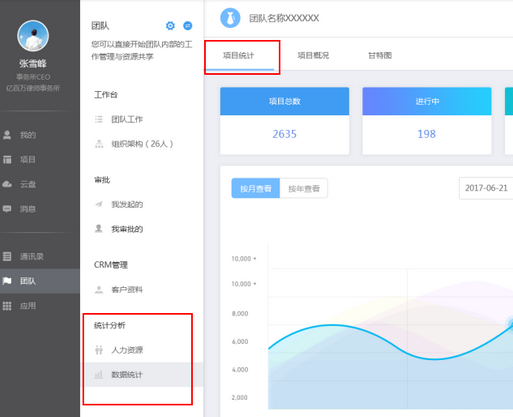The image size is (513, 417).
Task: Click the 数据统计 bar chart icon
Action: tap(99, 375)
